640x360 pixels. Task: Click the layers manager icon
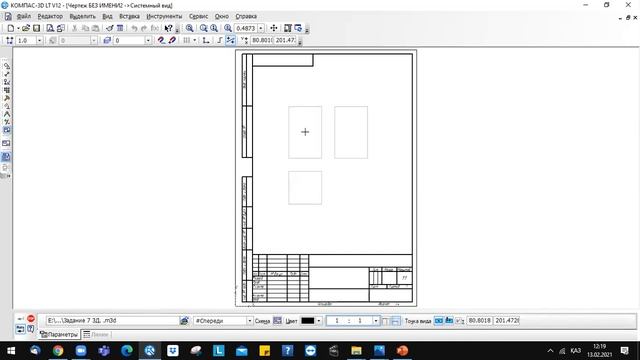click(107, 40)
